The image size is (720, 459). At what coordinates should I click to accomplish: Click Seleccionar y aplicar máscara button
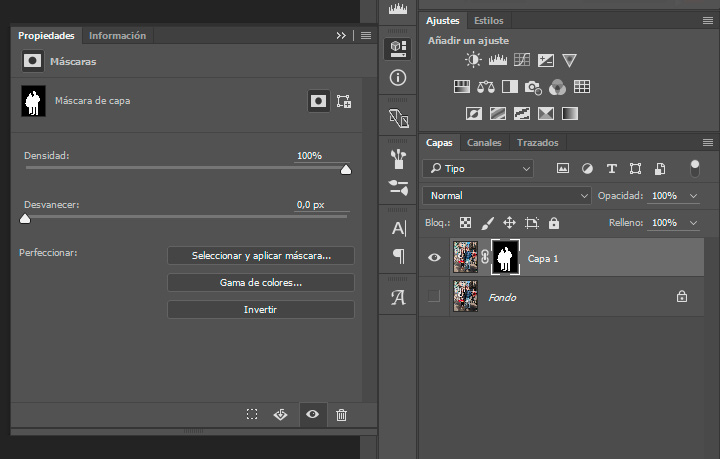coord(261,256)
